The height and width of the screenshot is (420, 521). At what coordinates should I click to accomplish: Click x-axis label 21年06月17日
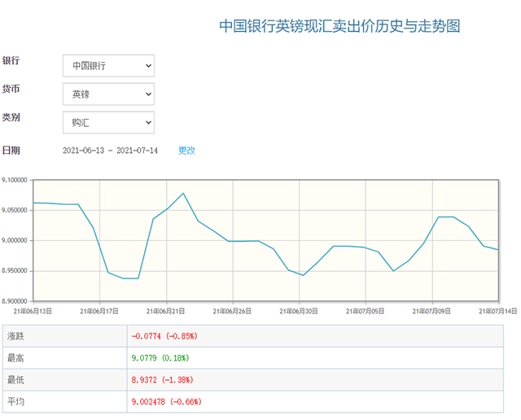99,312
